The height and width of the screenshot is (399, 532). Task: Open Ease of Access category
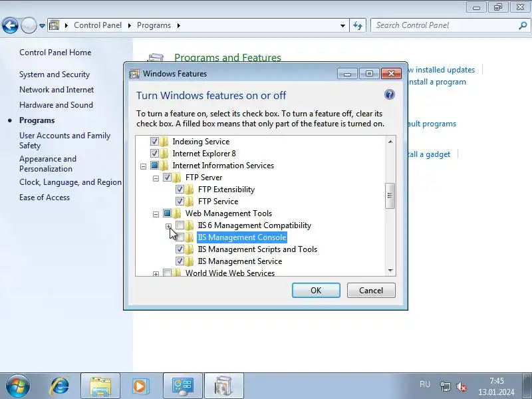point(45,198)
